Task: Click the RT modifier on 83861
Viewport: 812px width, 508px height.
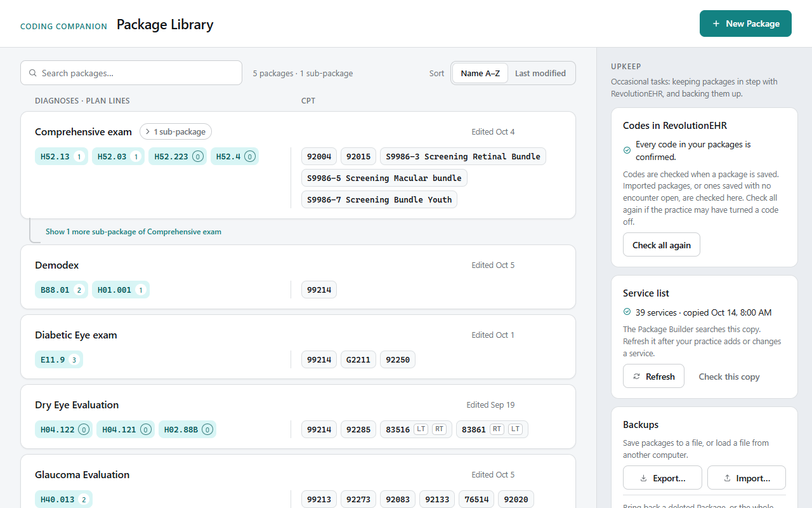Action: 497,429
